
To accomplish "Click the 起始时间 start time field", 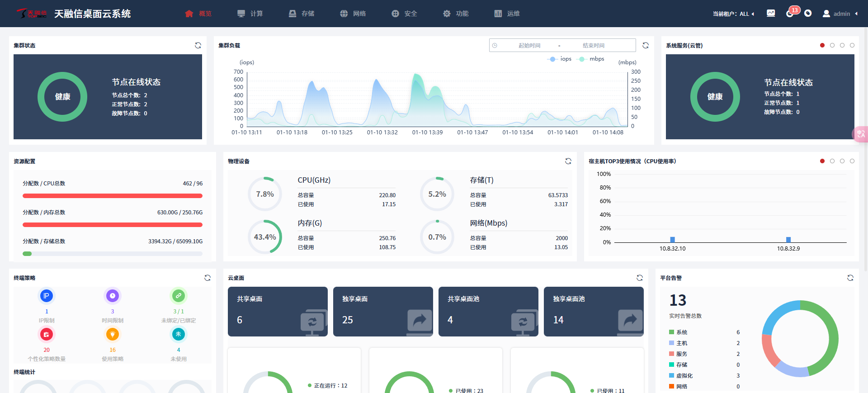I will (x=529, y=46).
